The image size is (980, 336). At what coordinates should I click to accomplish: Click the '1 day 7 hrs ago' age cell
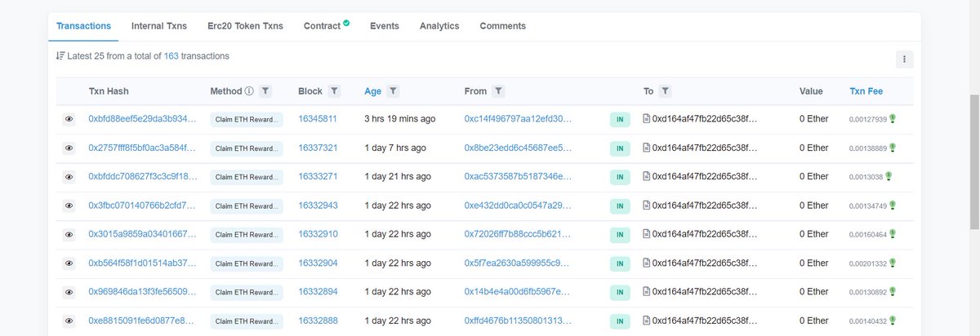point(395,148)
